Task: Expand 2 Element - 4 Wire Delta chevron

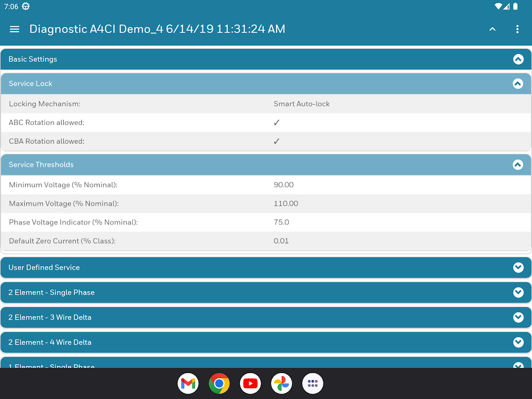Action: [518, 342]
